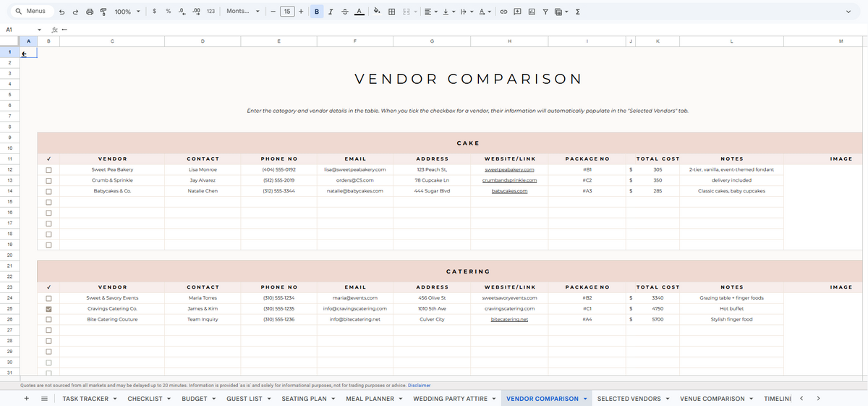Image resolution: width=868 pixels, height=406 pixels.
Task: Decrease decimal places icon
Action: pos(182,12)
